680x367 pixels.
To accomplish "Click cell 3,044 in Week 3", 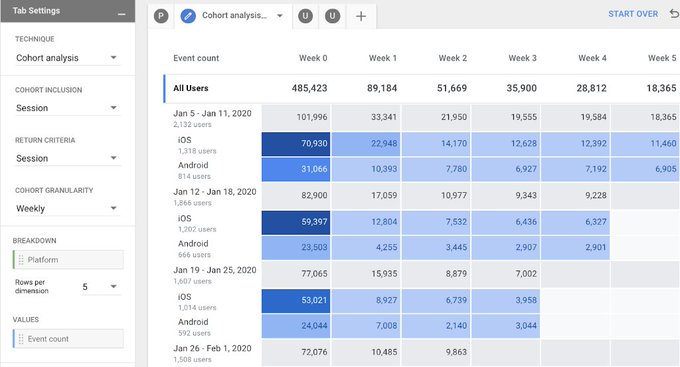I will click(x=506, y=326).
